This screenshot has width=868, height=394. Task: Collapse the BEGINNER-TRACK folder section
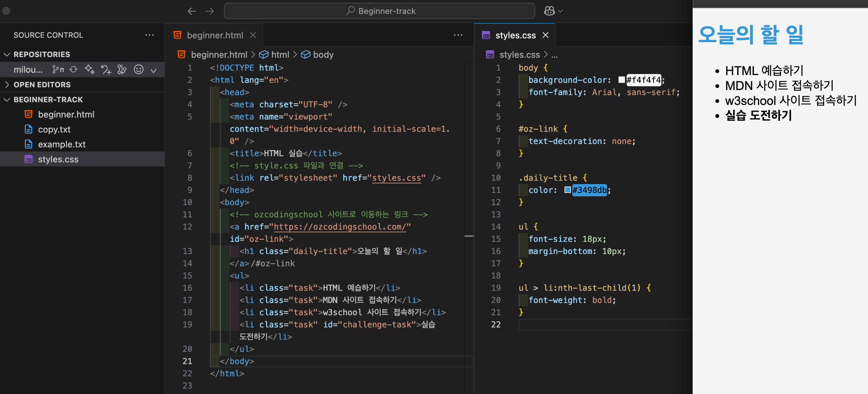point(7,100)
